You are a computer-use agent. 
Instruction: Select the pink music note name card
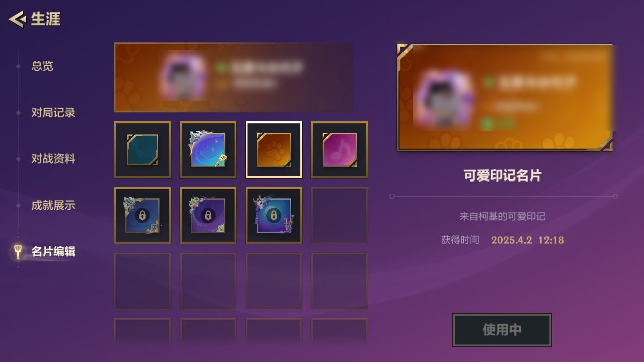pyautogui.click(x=340, y=150)
